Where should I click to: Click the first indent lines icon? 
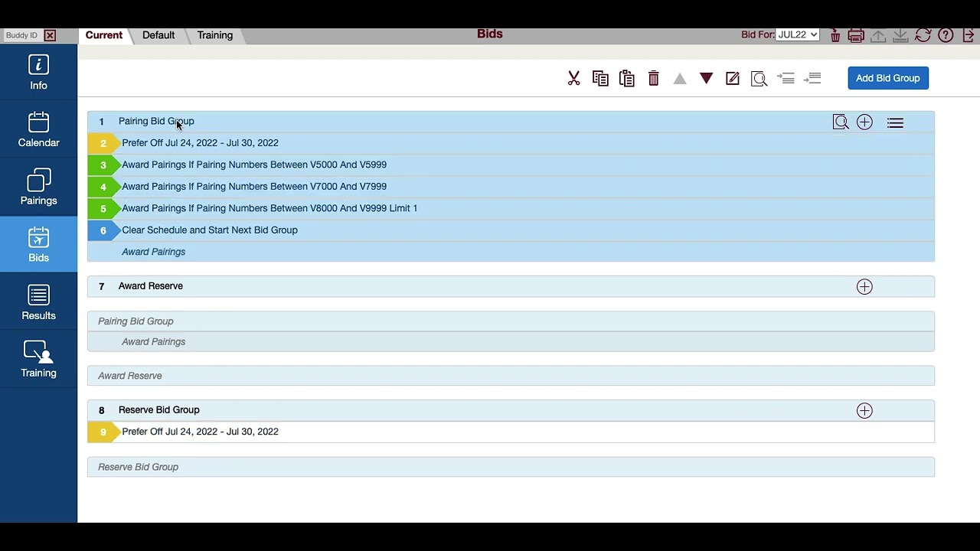(786, 78)
